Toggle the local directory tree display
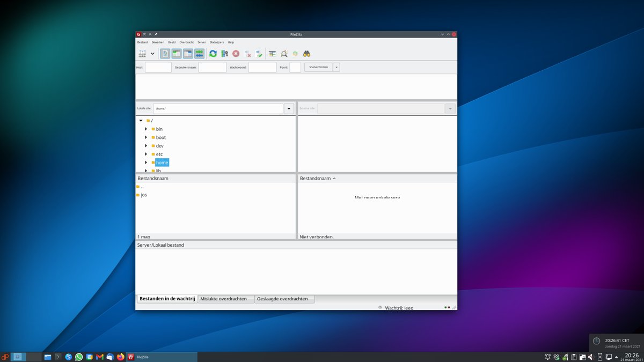644x362 pixels. point(177,54)
